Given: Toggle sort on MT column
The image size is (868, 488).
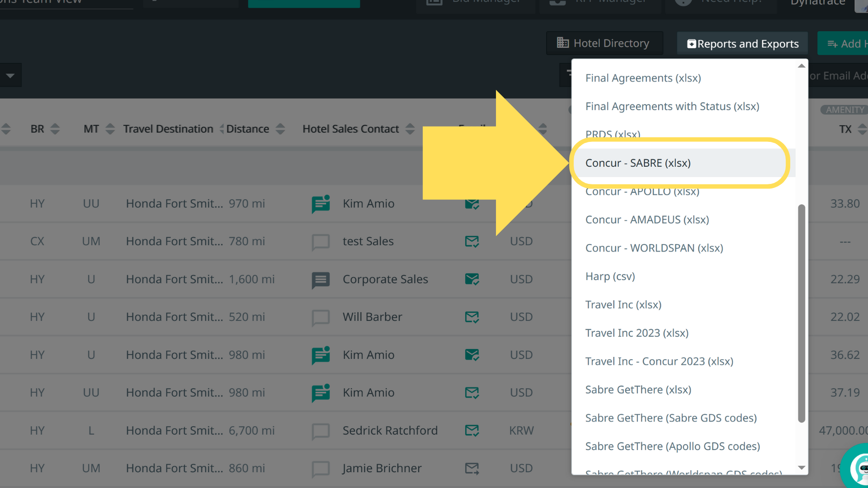Looking at the screenshot, I should tap(110, 129).
